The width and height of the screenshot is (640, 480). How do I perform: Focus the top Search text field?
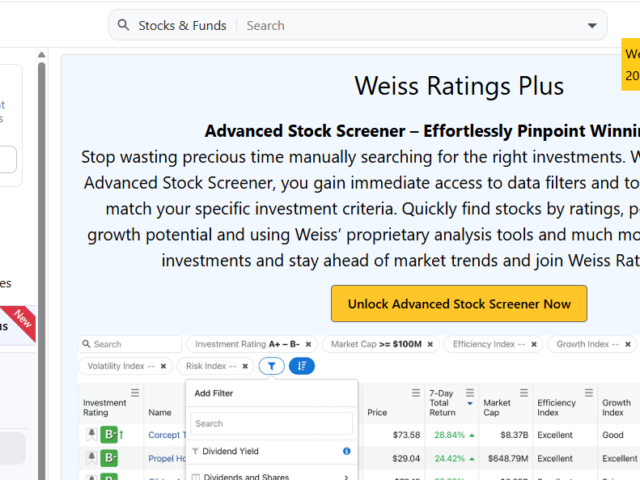(412, 26)
